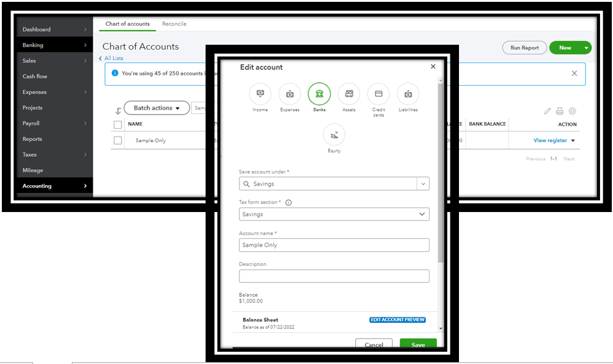This screenshot has width=613, height=364.
Task: Check the Sample Only row checkbox
Action: (118, 140)
